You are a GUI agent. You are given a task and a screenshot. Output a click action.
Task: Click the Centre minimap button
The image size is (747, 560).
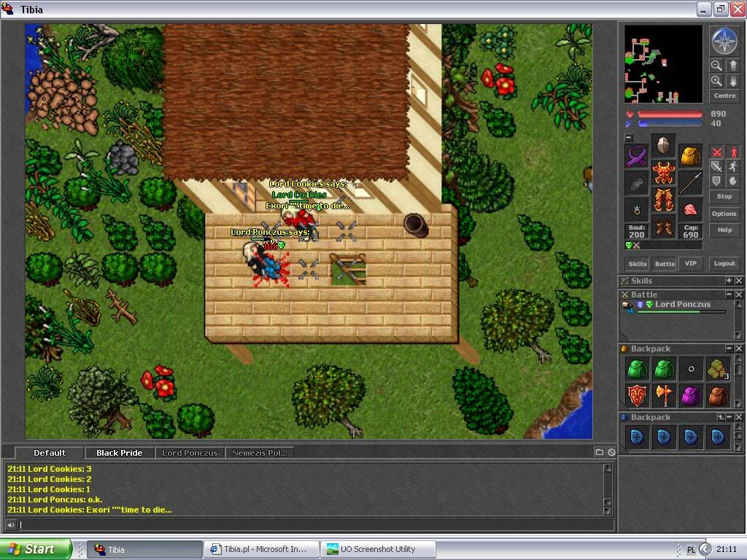pyautogui.click(x=724, y=96)
